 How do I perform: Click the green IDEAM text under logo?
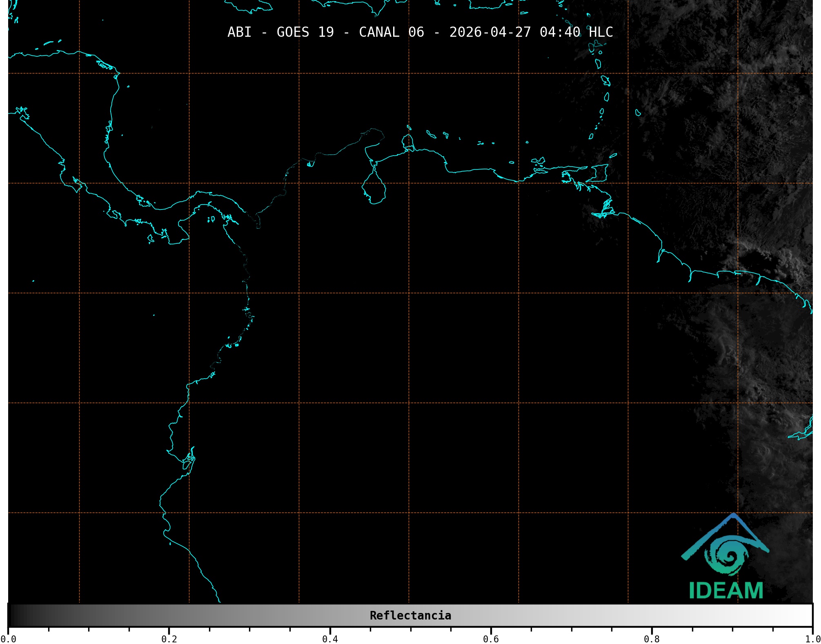coord(726,591)
